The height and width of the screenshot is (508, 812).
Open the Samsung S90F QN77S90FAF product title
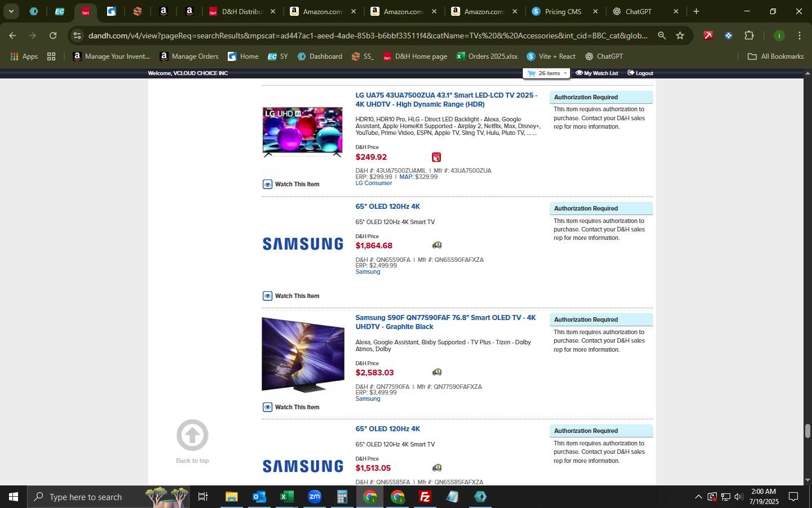pyautogui.click(x=445, y=322)
